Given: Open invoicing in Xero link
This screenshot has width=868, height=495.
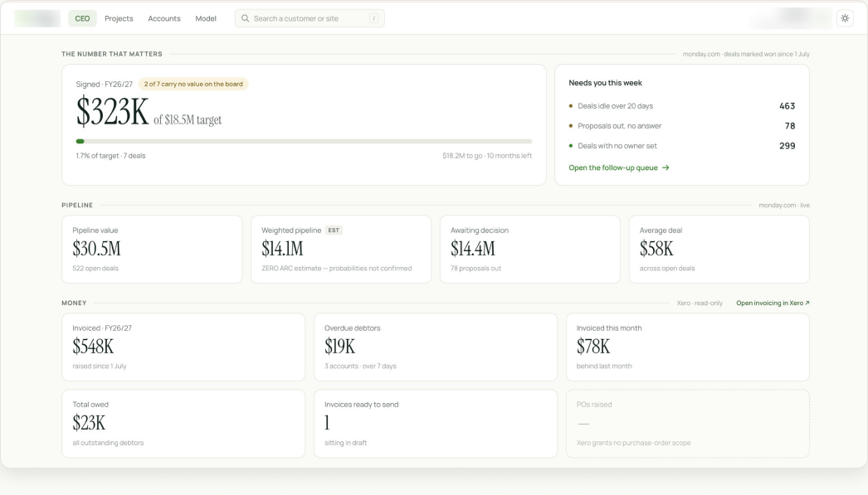Looking at the screenshot, I should click(x=773, y=303).
